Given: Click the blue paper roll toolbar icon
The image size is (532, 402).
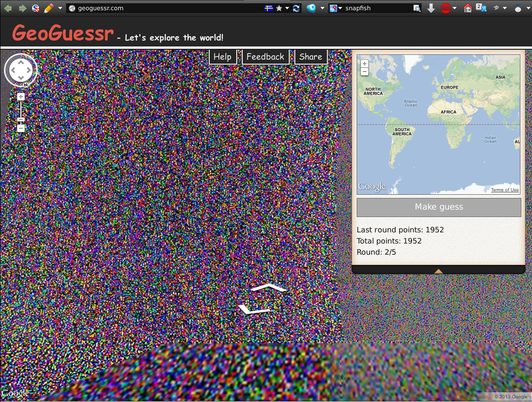Looking at the screenshot, I should [x=311, y=8].
